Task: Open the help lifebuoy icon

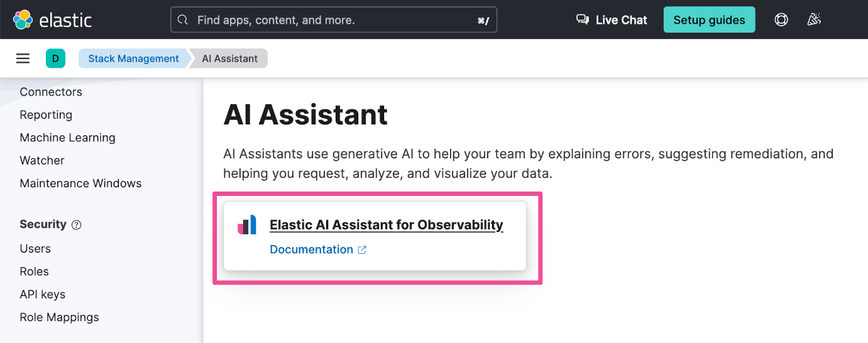Action: coord(781,19)
